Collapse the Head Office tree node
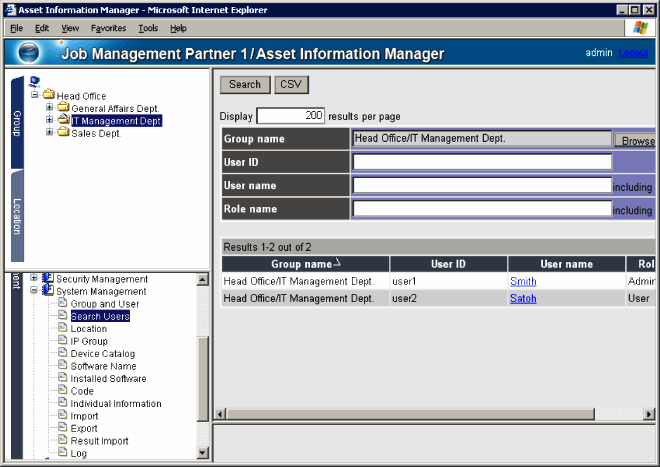660x467 pixels. [x=35, y=96]
